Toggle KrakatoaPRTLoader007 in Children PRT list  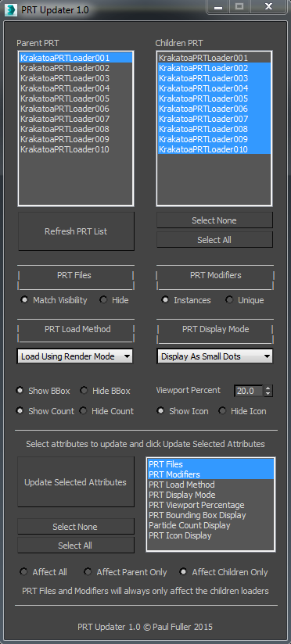pos(214,119)
